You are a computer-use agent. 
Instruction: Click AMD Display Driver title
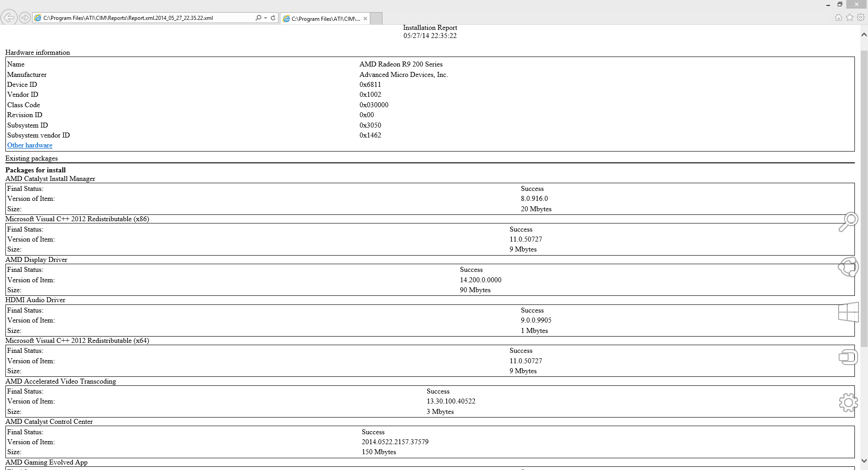pos(36,260)
